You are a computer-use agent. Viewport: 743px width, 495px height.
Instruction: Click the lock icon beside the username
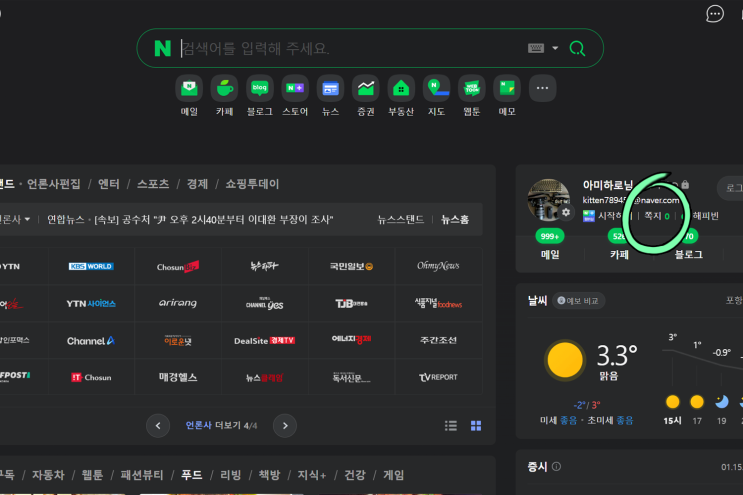click(685, 184)
